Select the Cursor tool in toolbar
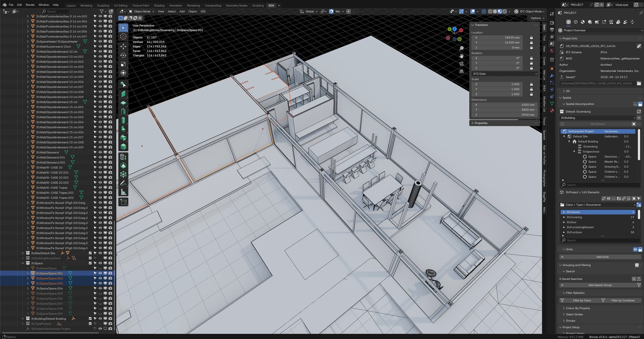Image resolution: width=644 pixels, height=339 pixels. point(123,37)
